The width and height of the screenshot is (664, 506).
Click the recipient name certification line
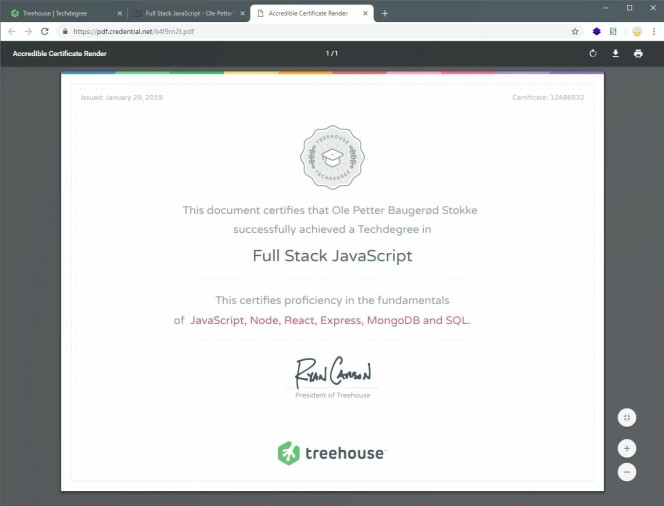(330, 210)
